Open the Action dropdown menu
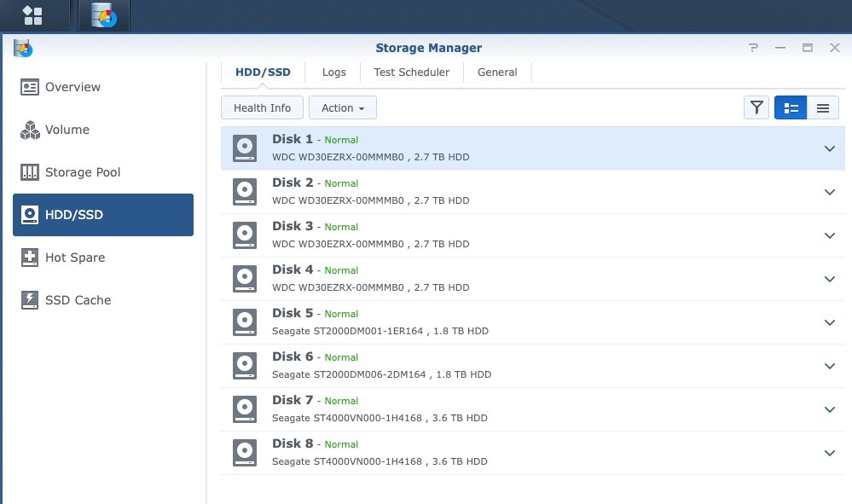 [x=342, y=107]
